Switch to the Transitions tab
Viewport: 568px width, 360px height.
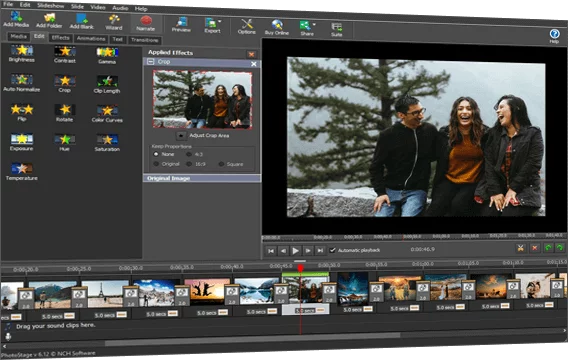[145, 40]
